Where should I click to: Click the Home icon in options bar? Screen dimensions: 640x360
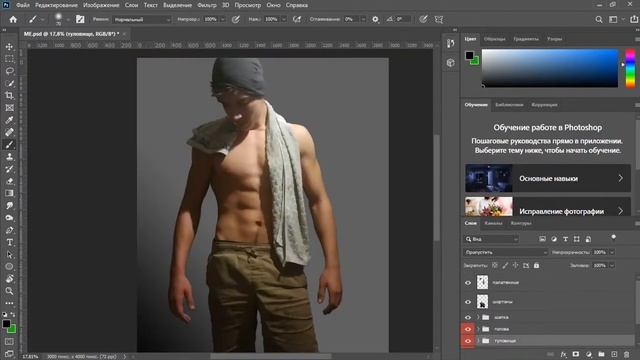[13, 19]
